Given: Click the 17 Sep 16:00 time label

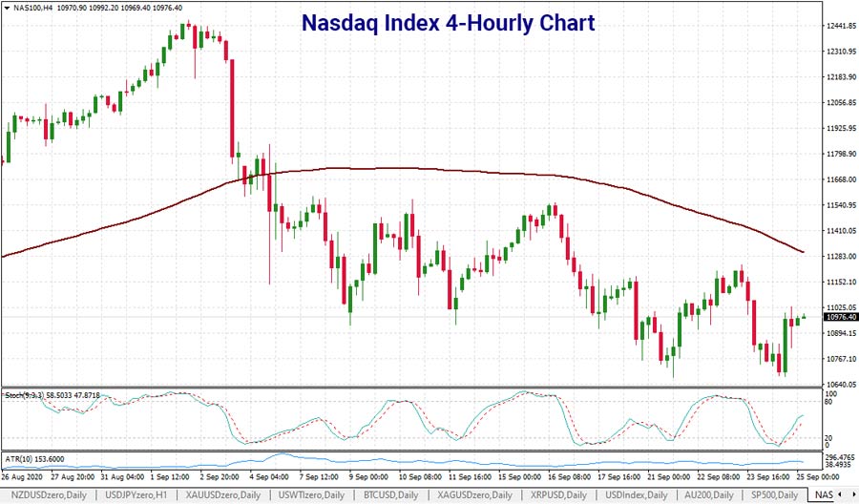Looking at the screenshot, I should (x=619, y=477).
